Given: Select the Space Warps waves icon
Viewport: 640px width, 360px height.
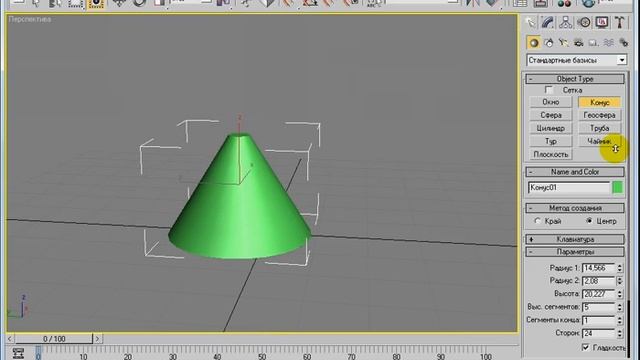Looking at the screenshot, I should click(x=609, y=43).
